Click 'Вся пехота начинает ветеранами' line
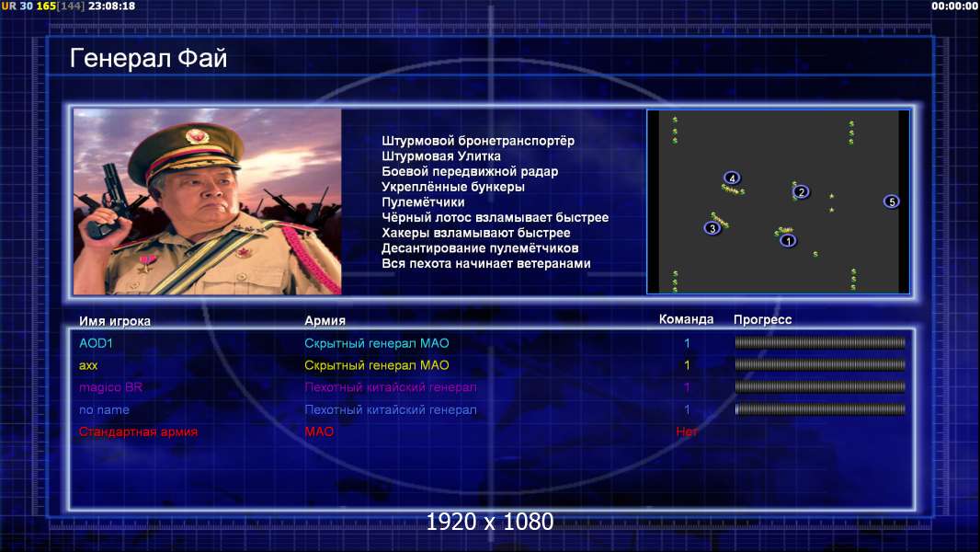 [485, 263]
